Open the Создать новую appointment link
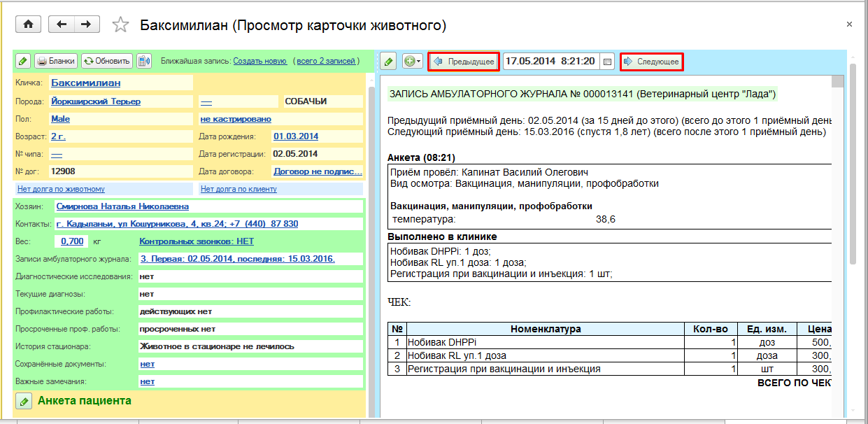 [259, 61]
